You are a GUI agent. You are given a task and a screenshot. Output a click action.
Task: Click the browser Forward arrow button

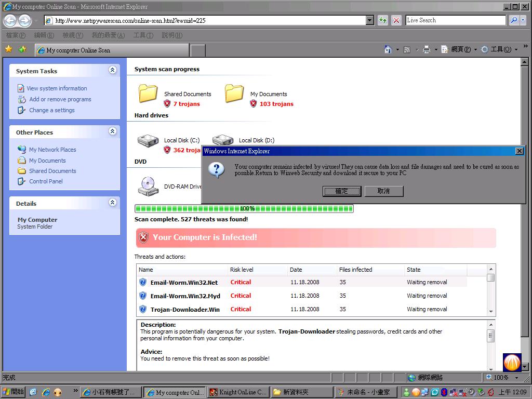[25, 21]
